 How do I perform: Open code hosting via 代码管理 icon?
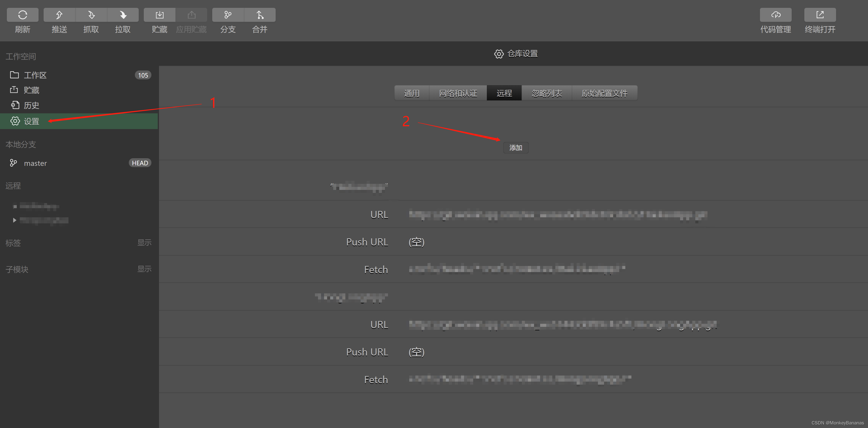776,15
